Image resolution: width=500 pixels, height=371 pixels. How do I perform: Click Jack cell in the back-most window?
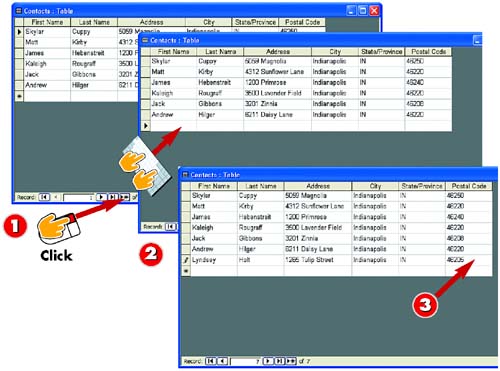47,74
